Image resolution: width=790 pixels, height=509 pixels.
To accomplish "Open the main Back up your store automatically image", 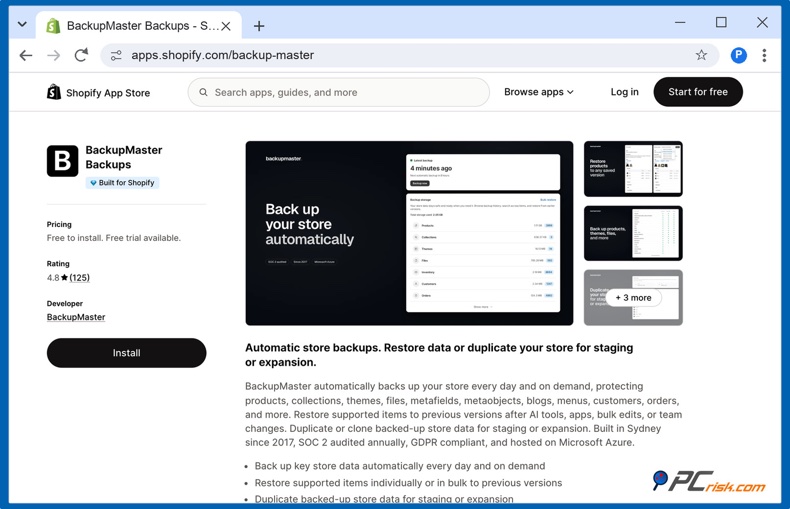I will pyautogui.click(x=409, y=233).
